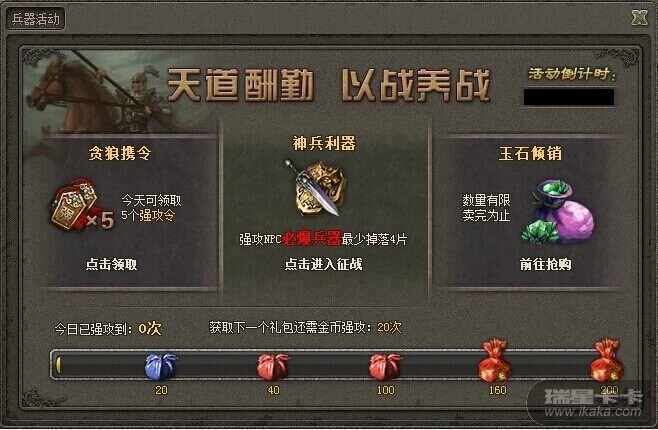
Task: Click the event countdown timer box
Action: pyautogui.click(x=569, y=97)
